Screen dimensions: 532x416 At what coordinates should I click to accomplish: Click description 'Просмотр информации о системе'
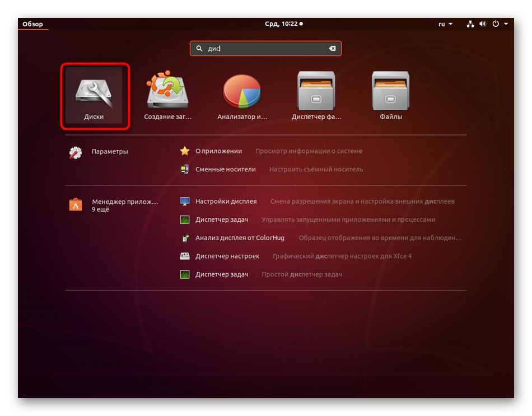coord(309,151)
